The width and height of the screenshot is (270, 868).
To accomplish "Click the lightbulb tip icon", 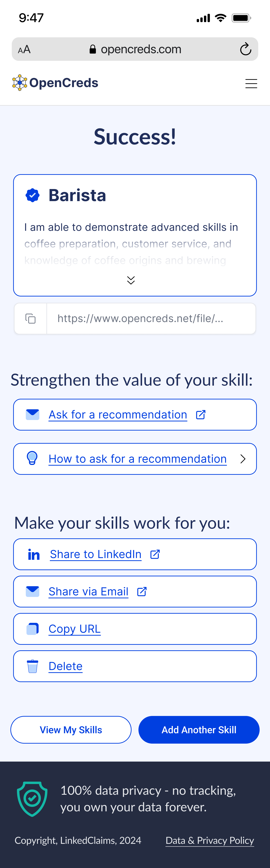I will point(32,458).
